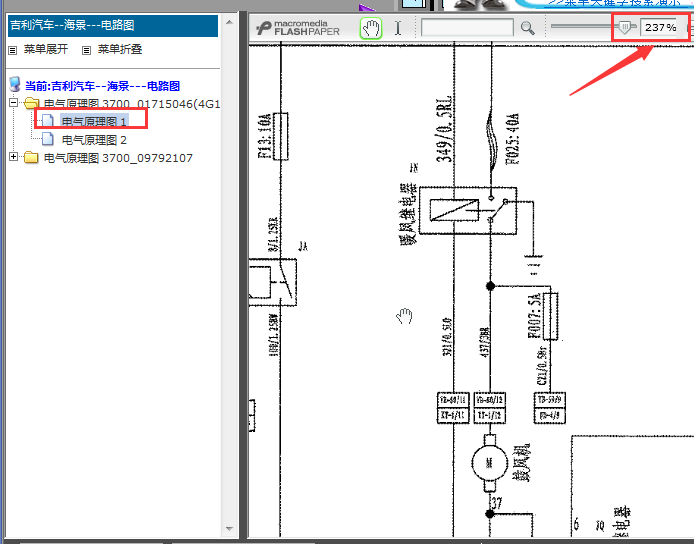
Task: Click the FlashPaper search text box
Action: tap(467, 28)
